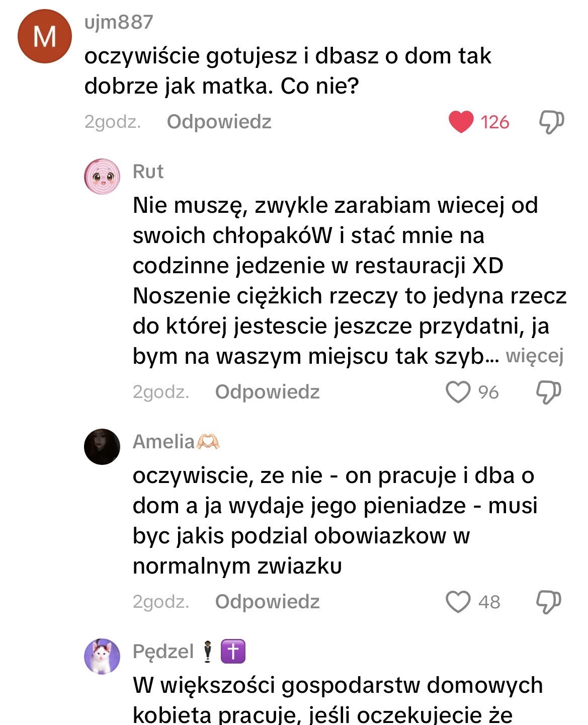Like Amelia's comment with heart icon
The width and height of the screenshot is (588, 725).
[x=458, y=602]
